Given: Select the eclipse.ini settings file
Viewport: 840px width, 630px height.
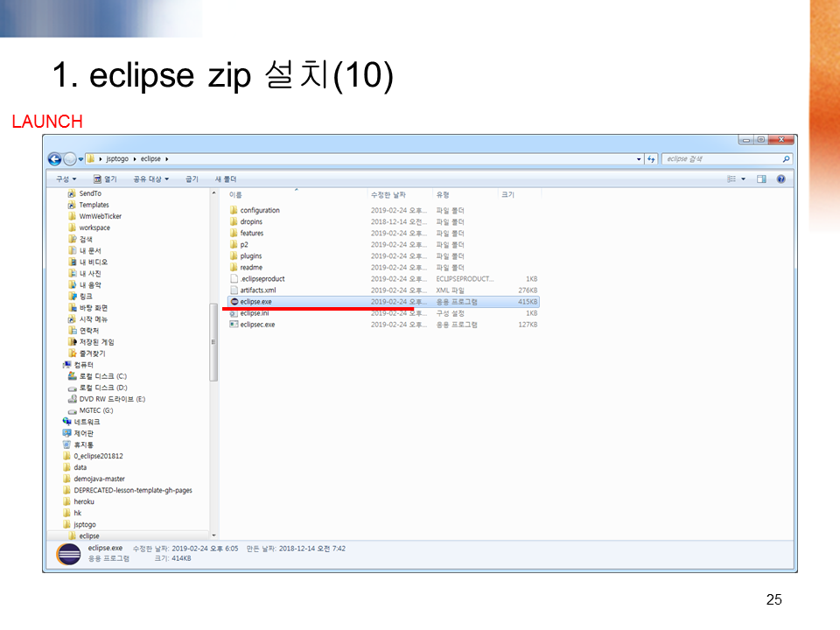Looking at the screenshot, I should [x=383, y=313].
